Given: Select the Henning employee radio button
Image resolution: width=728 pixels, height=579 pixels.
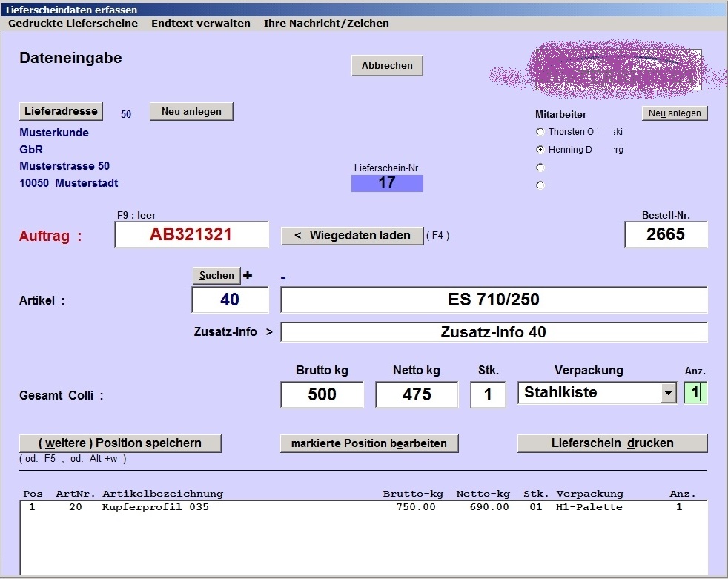Looking at the screenshot, I should tap(540, 150).
